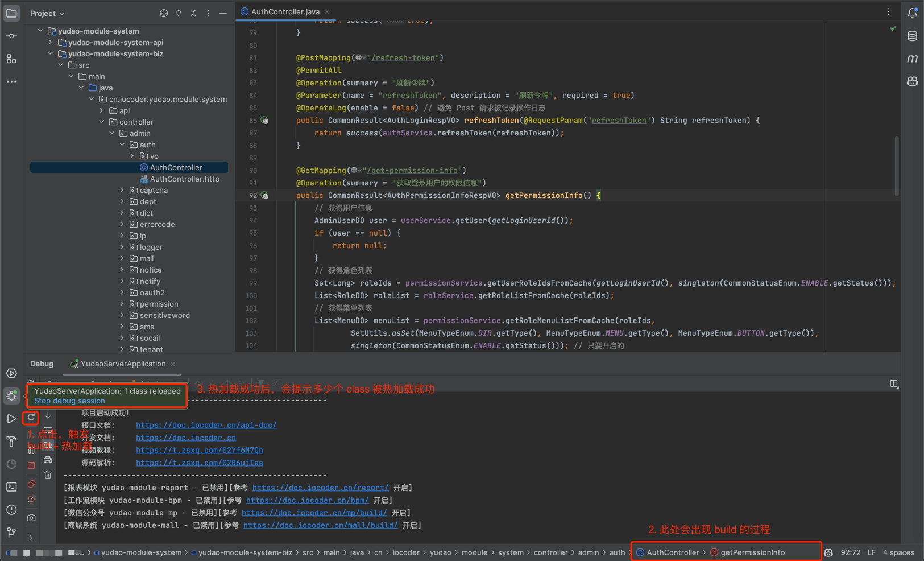Screen dimensions: 924x561
Task: Expand the captcha folder in tree
Action: click(122, 190)
